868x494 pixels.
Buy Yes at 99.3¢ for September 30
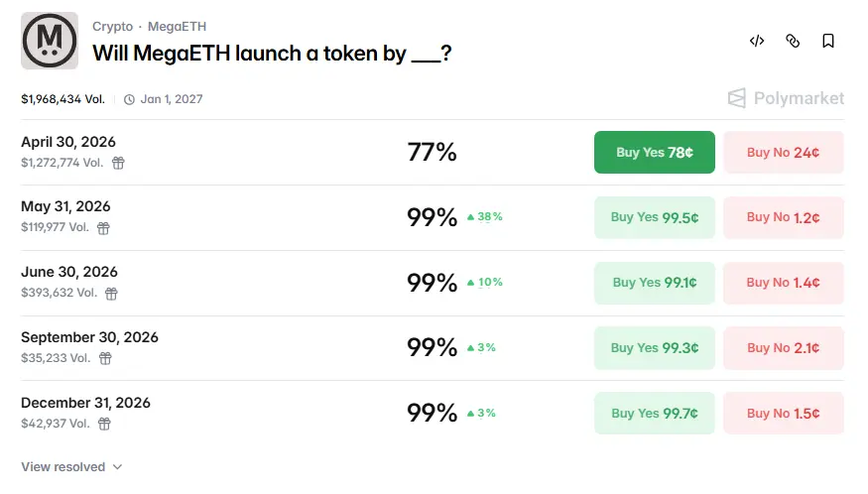click(x=654, y=348)
